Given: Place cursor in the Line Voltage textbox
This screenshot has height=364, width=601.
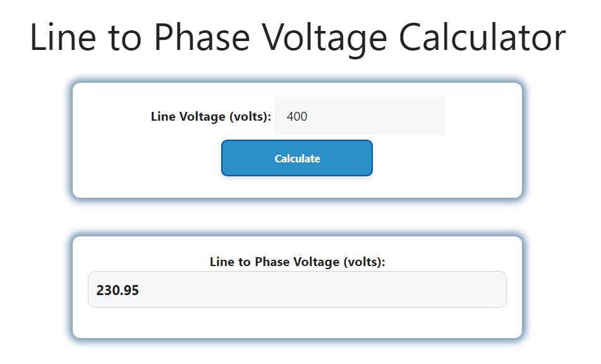Looking at the screenshot, I should point(359,116).
